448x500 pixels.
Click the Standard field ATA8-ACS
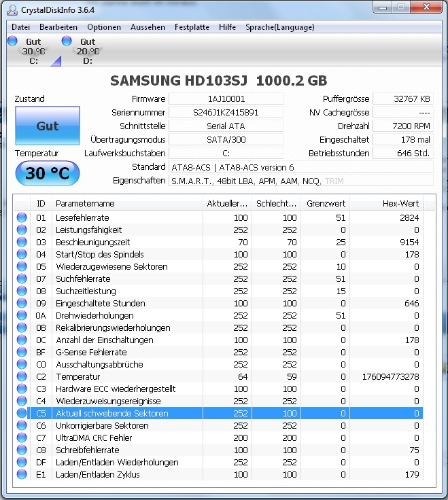coord(301,167)
